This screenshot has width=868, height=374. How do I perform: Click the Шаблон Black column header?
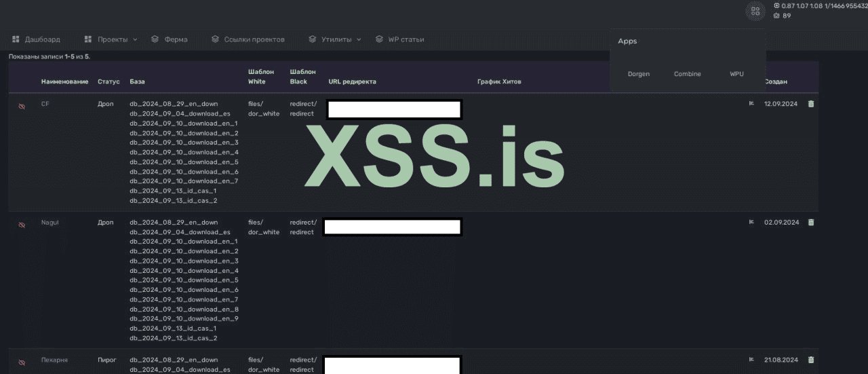click(x=302, y=77)
